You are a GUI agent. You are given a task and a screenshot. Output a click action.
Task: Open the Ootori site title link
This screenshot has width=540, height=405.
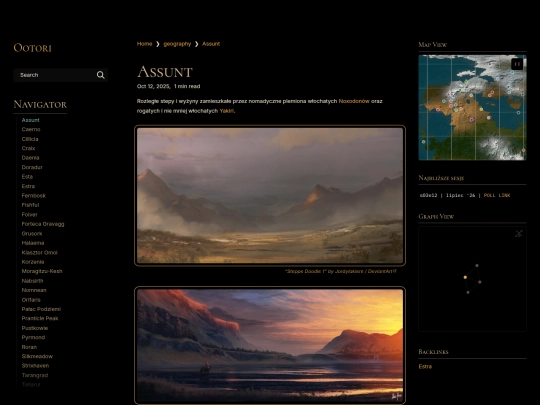coord(32,48)
